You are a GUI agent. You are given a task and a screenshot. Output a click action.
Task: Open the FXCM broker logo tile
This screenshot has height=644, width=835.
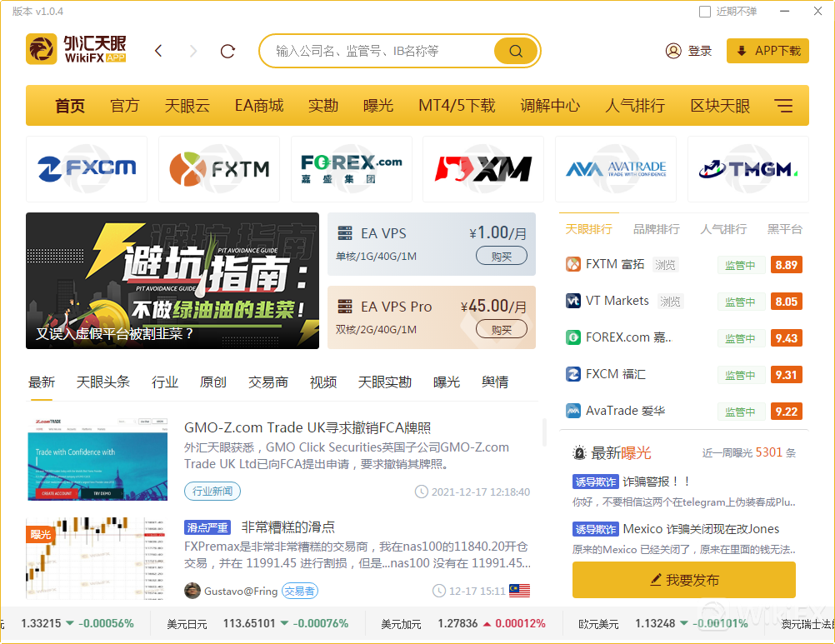87,169
